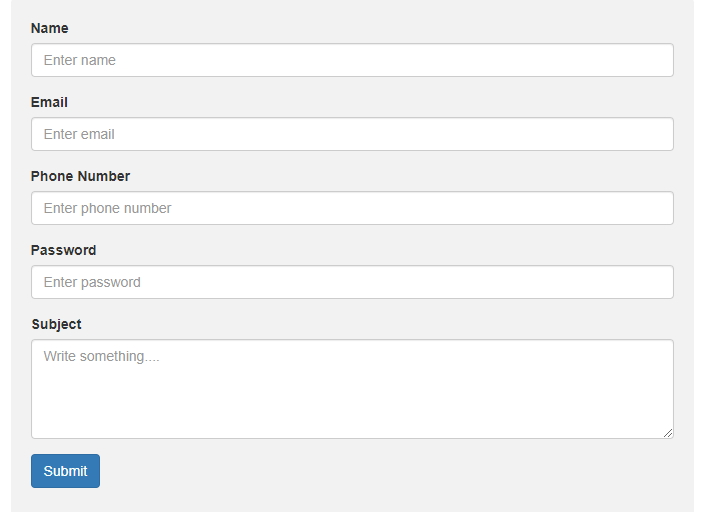Click the "Name" field label
Screen dimensions: 702x512
point(50,28)
